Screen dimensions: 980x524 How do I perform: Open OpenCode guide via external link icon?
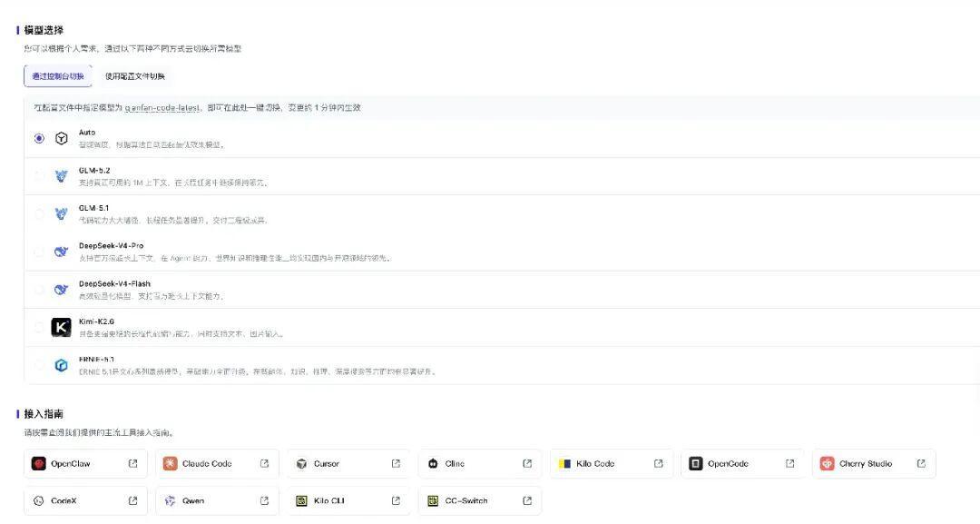coord(789,463)
